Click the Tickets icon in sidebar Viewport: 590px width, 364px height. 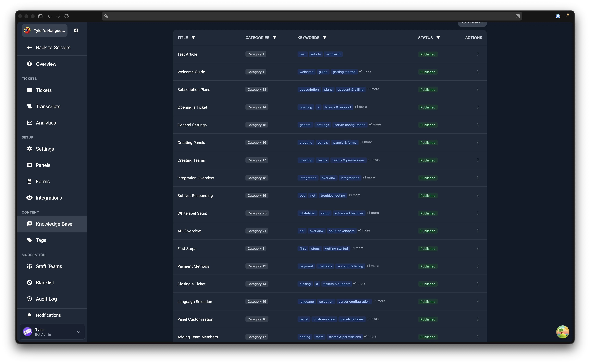point(29,90)
